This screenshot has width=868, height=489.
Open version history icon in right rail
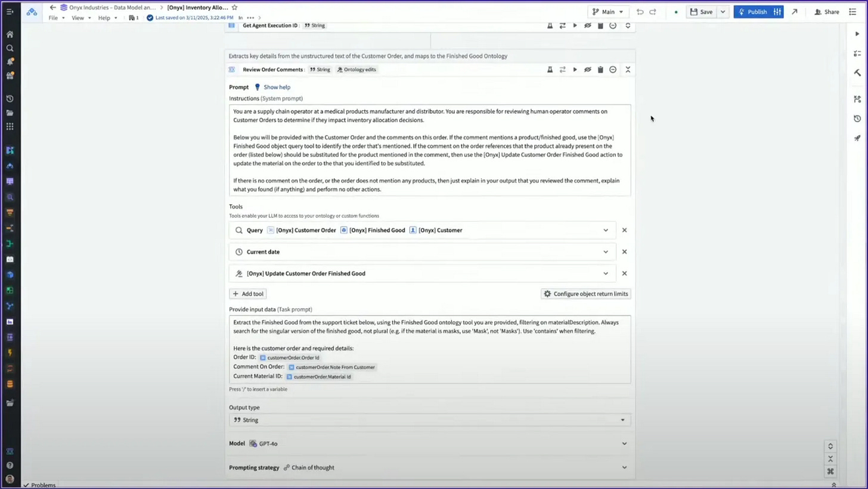857,119
